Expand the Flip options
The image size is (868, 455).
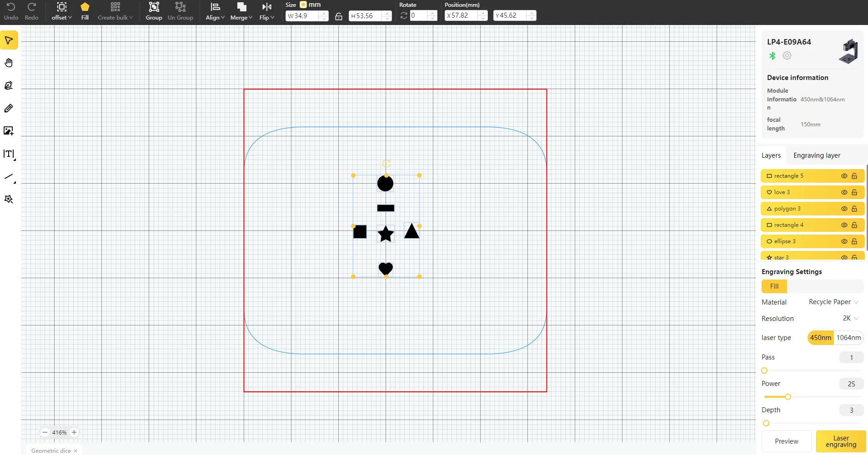pyautogui.click(x=267, y=11)
